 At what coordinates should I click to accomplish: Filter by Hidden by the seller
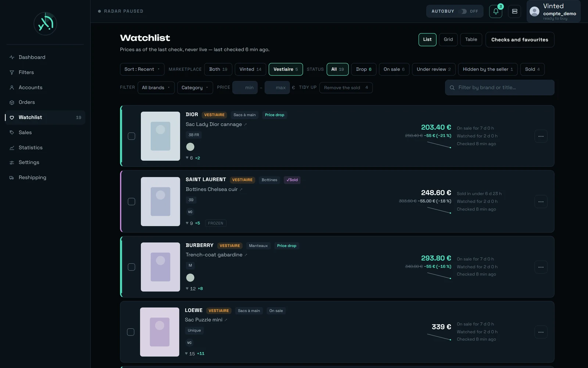pyautogui.click(x=488, y=69)
